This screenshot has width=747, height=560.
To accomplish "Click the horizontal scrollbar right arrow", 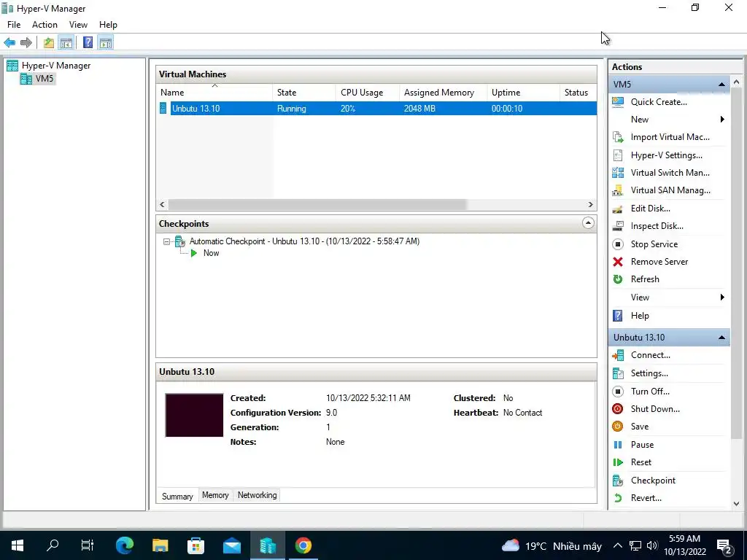I will pyautogui.click(x=591, y=205).
